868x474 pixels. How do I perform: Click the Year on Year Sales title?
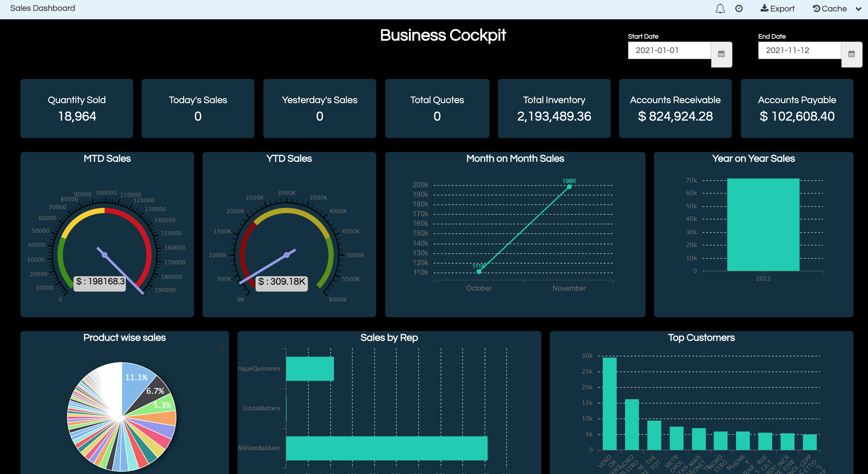[753, 158]
